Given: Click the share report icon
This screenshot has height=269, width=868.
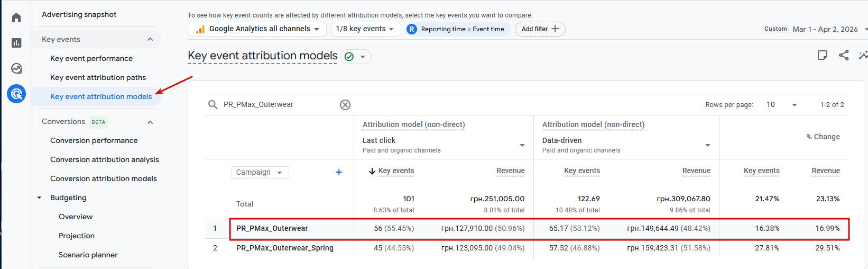Looking at the screenshot, I should [x=844, y=55].
